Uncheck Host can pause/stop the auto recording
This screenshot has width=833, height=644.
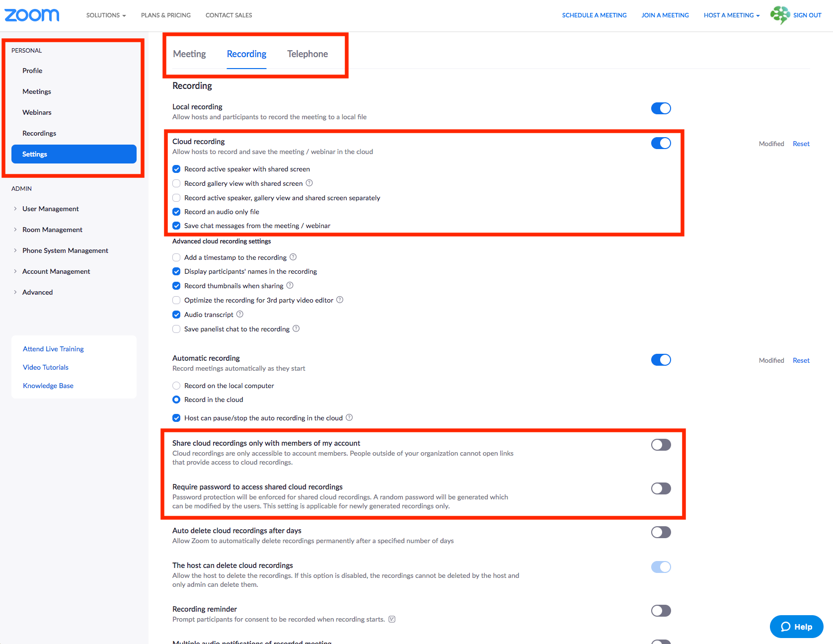coord(176,418)
